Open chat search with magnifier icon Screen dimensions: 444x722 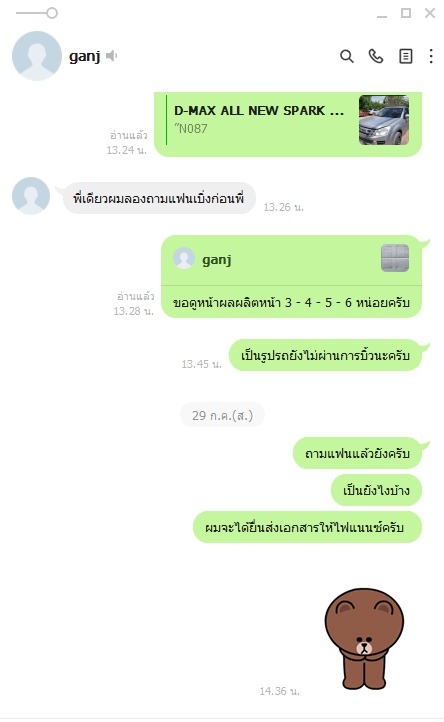coord(346,56)
